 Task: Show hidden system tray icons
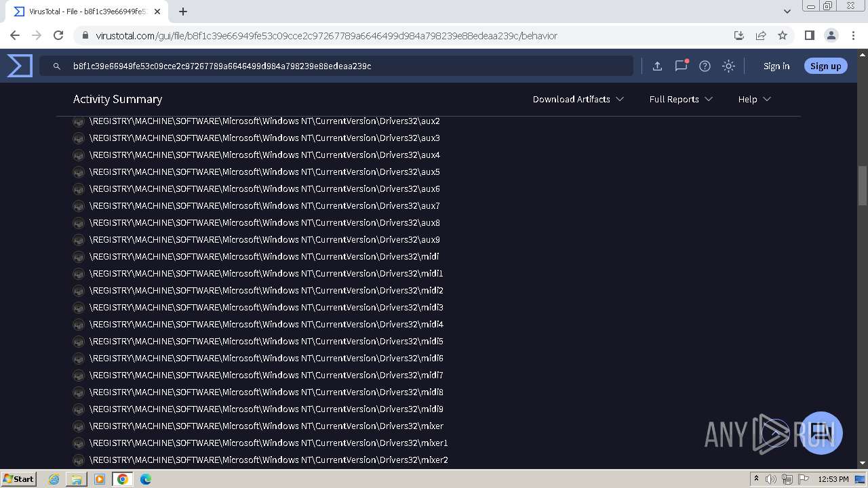[x=756, y=479]
